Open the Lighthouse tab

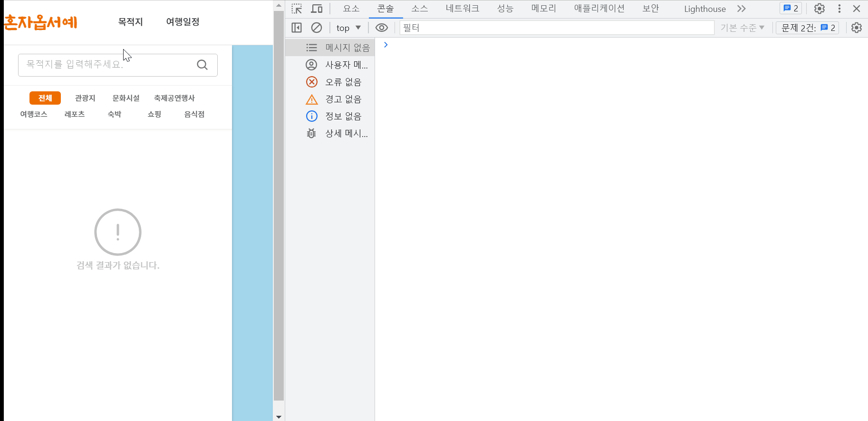coord(705,9)
